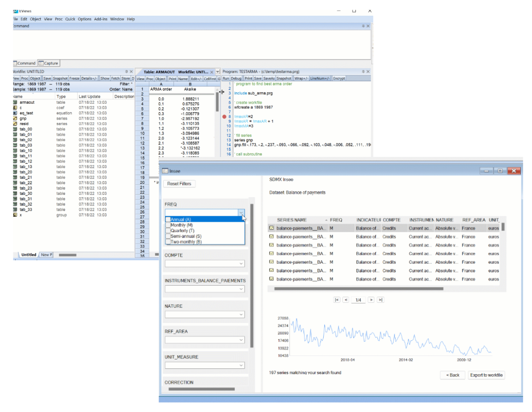The height and width of the screenshot is (412, 532).
Task: Click the Back button in Insee dialog
Action: (x=452, y=375)
